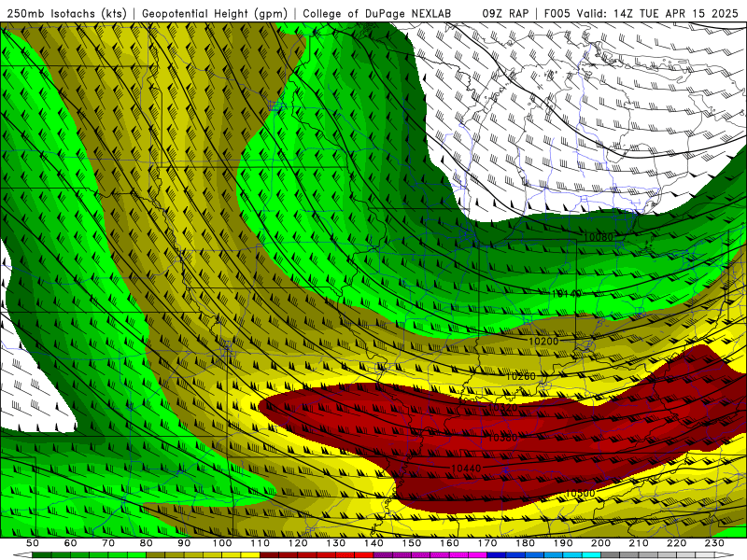Click the 50 value on the color scale
Screen dimensions: 747x560
(x=33, y=543)
